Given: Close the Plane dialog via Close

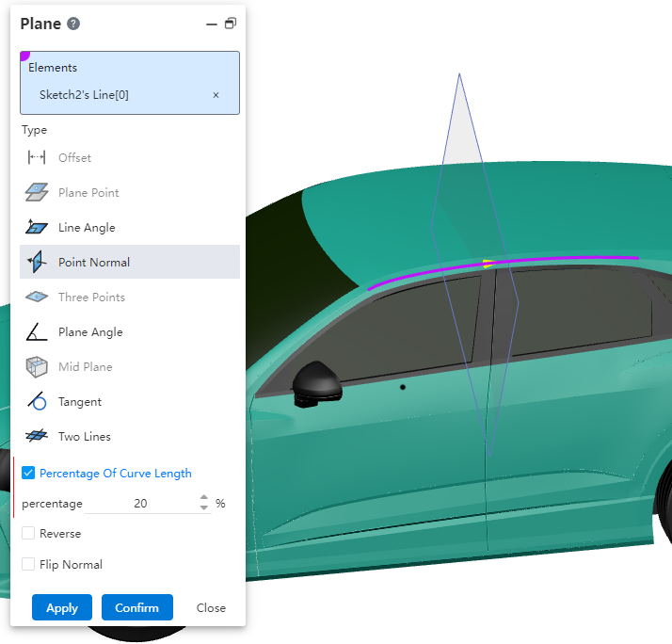Looking at the screenshot, I should pyautogui.click(x=211, y=607).
